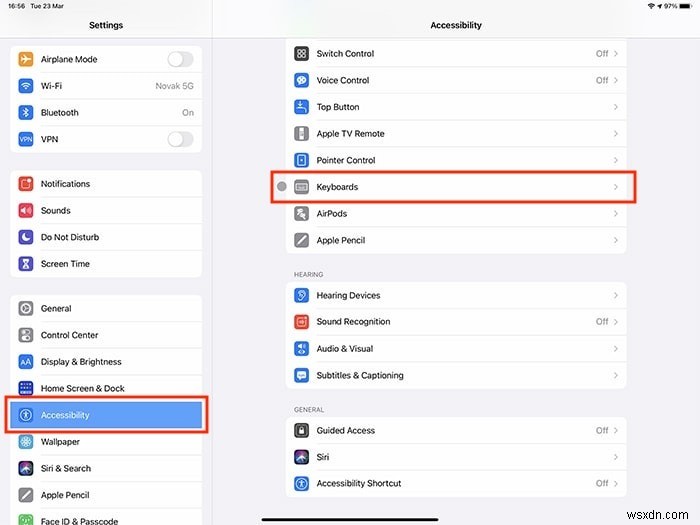The width and height of the screenshot is (700, 525).
Task: Click the Subtitles & Captioning icon
Action: point(302,375)
